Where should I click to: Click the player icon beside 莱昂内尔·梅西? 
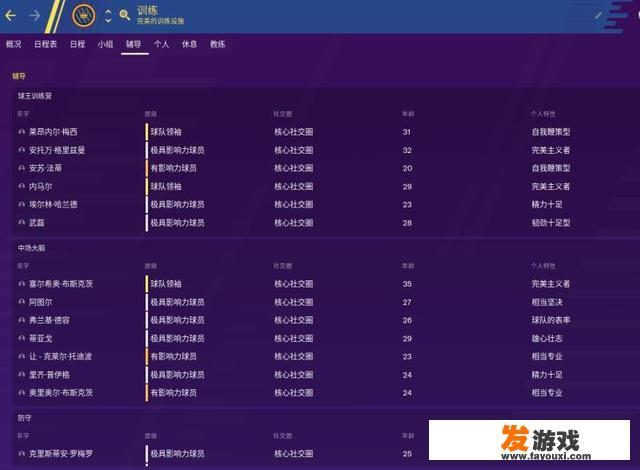point(22,132)
